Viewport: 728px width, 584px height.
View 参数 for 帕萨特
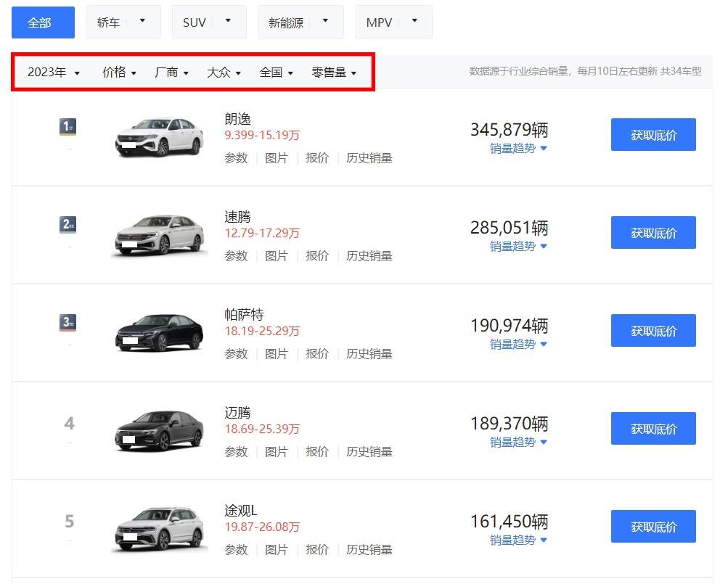(237, 354)
